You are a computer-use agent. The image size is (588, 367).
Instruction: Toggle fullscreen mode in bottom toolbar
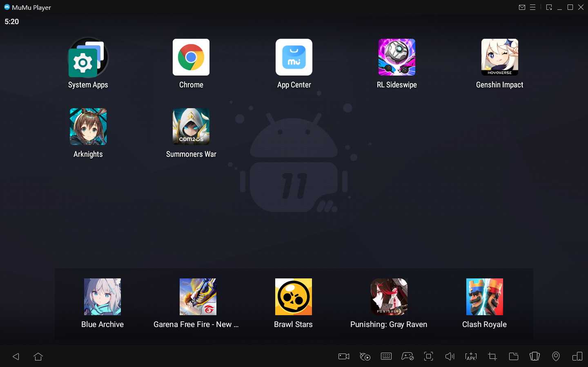coord(429,356)
